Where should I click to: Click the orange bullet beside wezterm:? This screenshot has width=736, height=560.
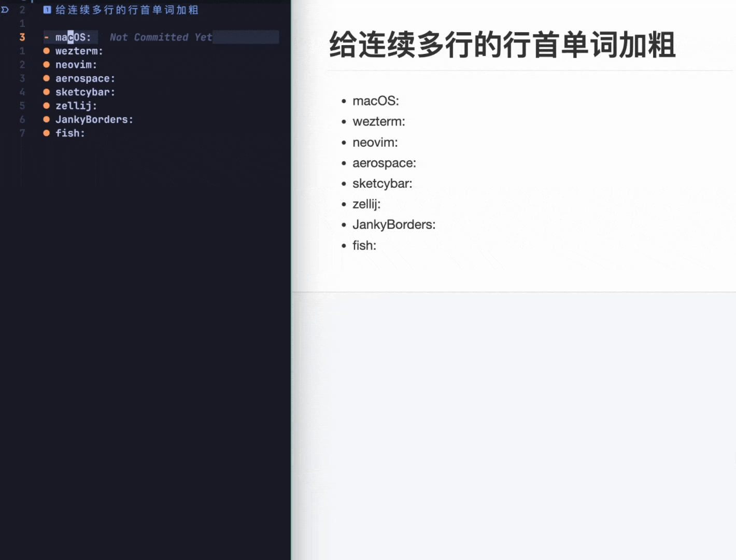coord(46,51)
